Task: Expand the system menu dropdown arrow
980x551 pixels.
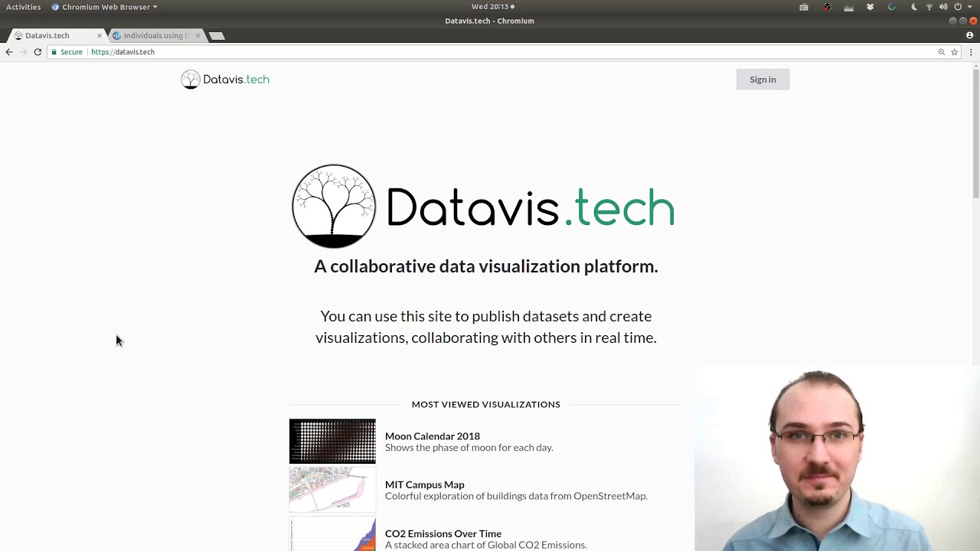Action: [x=969, y=7]
